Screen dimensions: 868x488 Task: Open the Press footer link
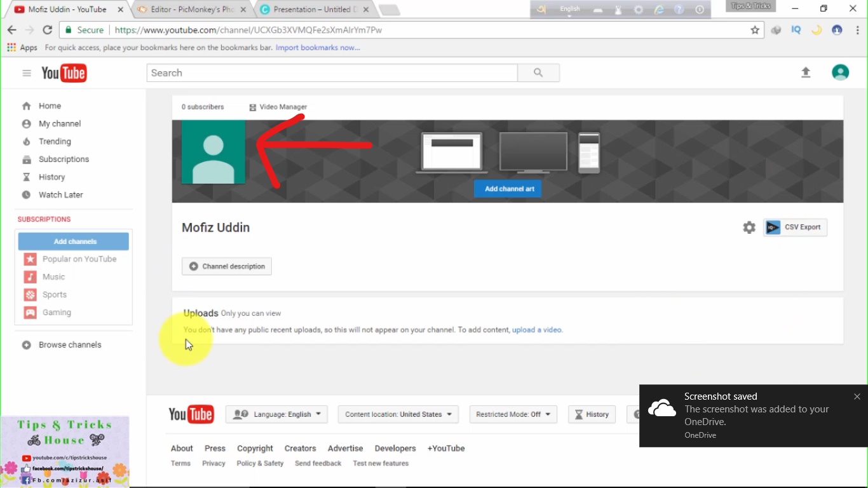[215, 449]
